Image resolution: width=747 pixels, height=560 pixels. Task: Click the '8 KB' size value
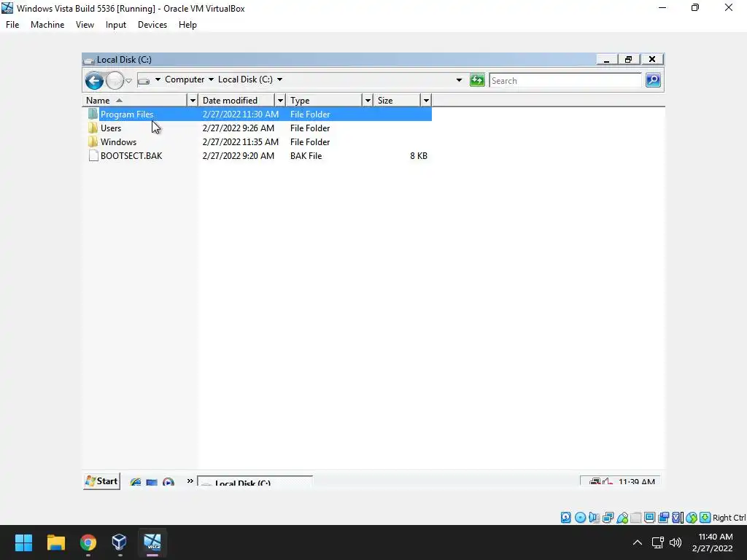pos(419,156)
